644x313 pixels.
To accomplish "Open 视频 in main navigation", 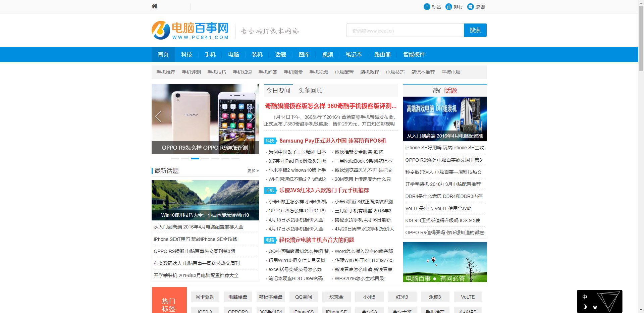I will click(328, 54).
